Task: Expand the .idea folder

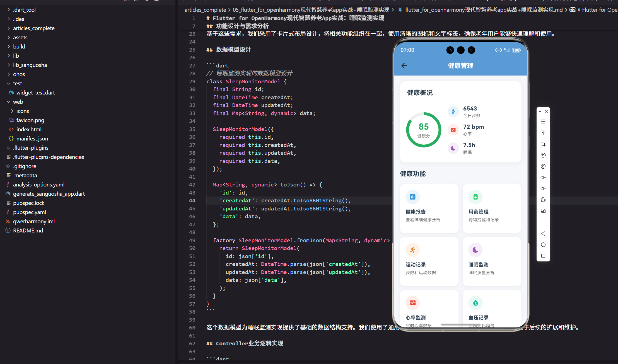Action: point(9,19)
